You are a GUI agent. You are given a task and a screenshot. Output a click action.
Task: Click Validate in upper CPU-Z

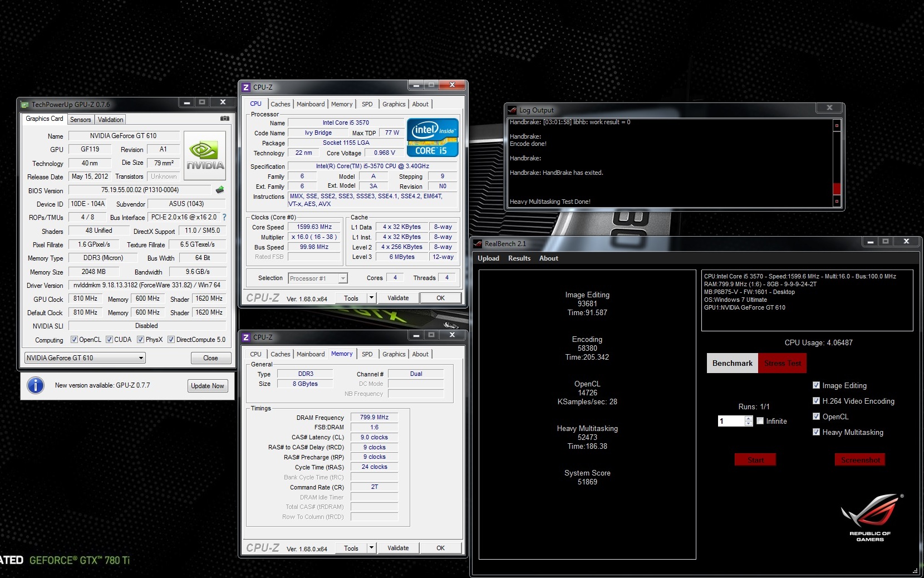point(398,298)
